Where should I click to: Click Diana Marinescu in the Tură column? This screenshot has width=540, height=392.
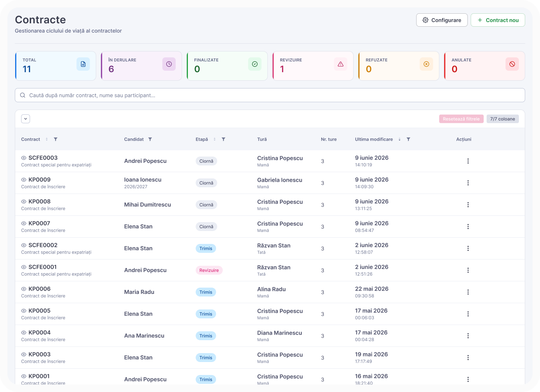pyautogui.click(x=279, y=333)
